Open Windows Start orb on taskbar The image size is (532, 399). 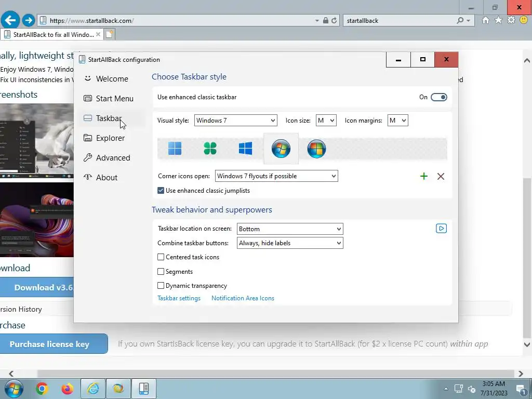(x=14, y=389)
